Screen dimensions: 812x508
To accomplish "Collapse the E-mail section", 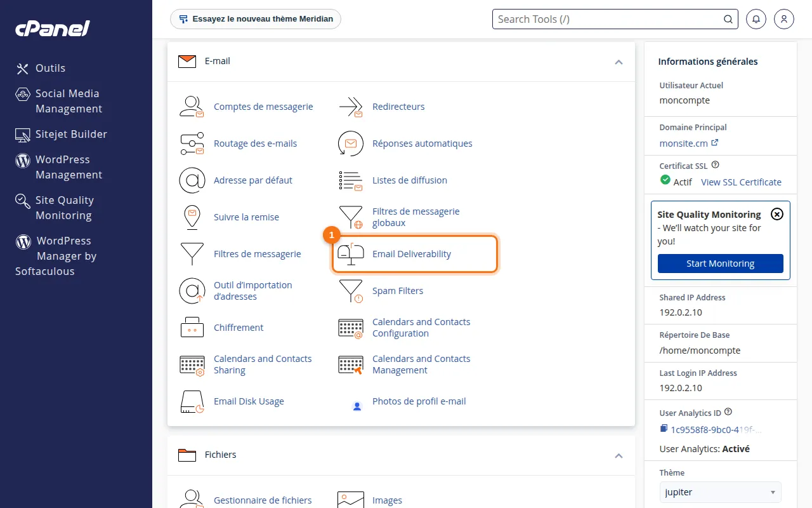I will [619, 62].
